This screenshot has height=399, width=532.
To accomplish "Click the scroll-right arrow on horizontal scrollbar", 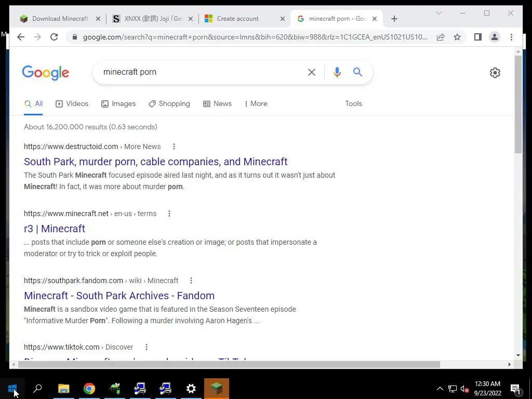I will 509,364.
